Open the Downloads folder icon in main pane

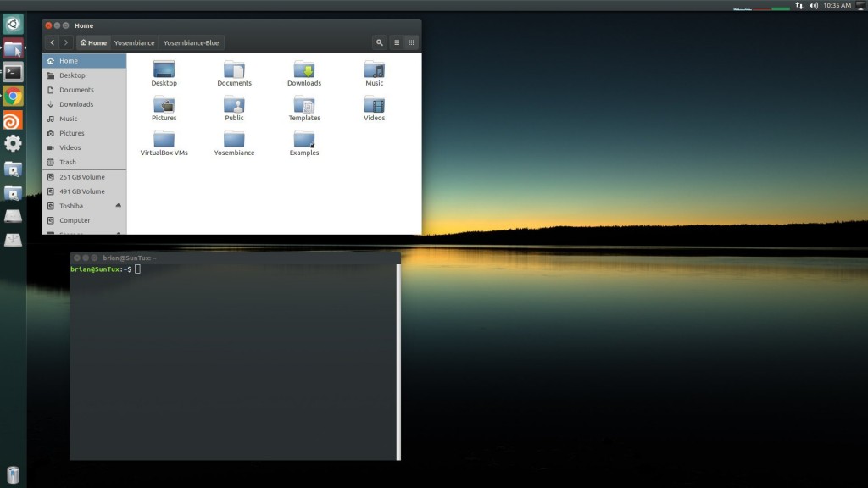point(304,73)
